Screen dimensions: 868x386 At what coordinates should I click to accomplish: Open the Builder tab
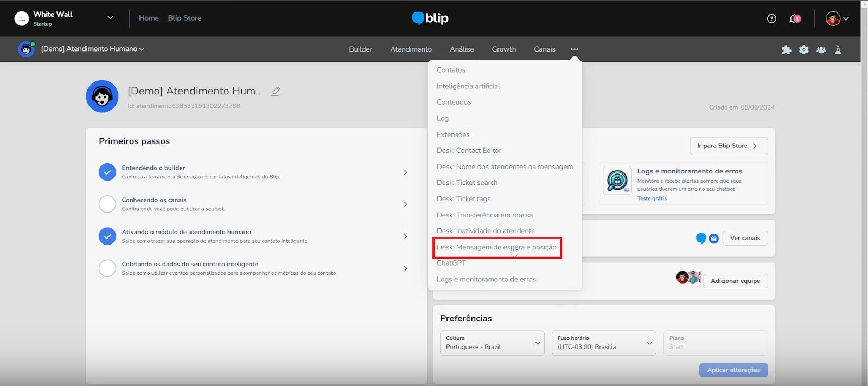click(x=360, y=49)
